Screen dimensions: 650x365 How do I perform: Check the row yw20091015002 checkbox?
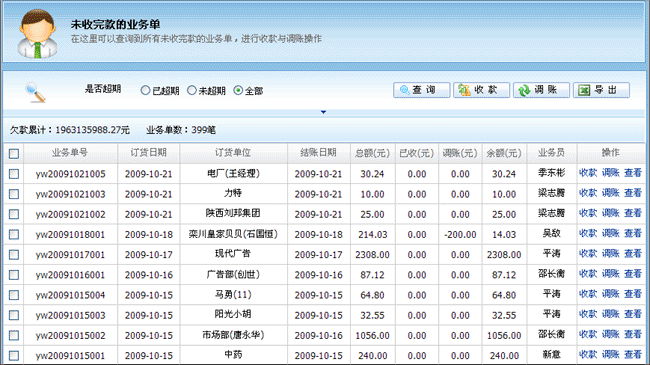click(14, 335)
